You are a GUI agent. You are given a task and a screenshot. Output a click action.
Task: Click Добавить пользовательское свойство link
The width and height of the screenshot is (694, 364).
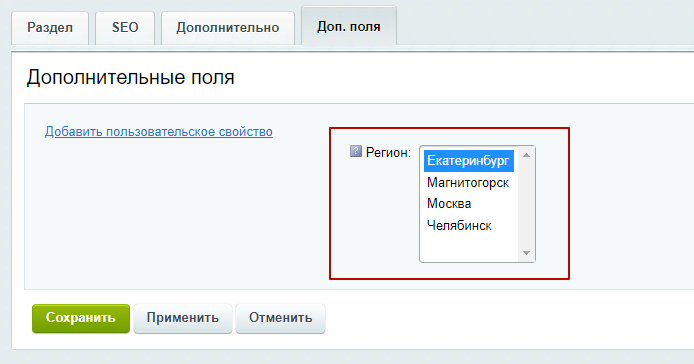[158, 132]
